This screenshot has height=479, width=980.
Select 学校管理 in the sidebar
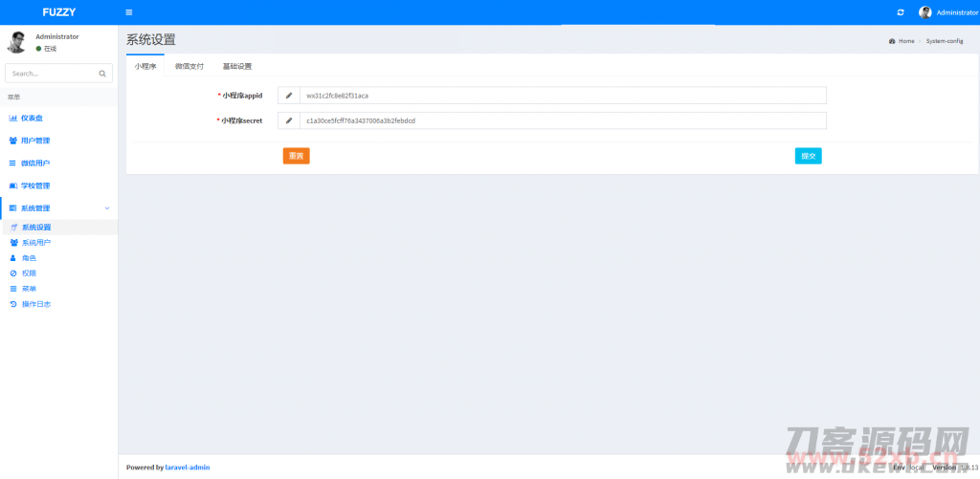[34, 185]
